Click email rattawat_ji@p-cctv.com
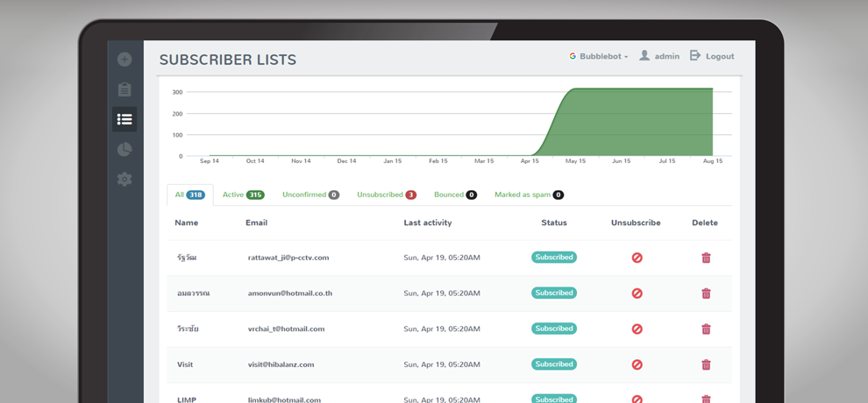 point(288,258)
